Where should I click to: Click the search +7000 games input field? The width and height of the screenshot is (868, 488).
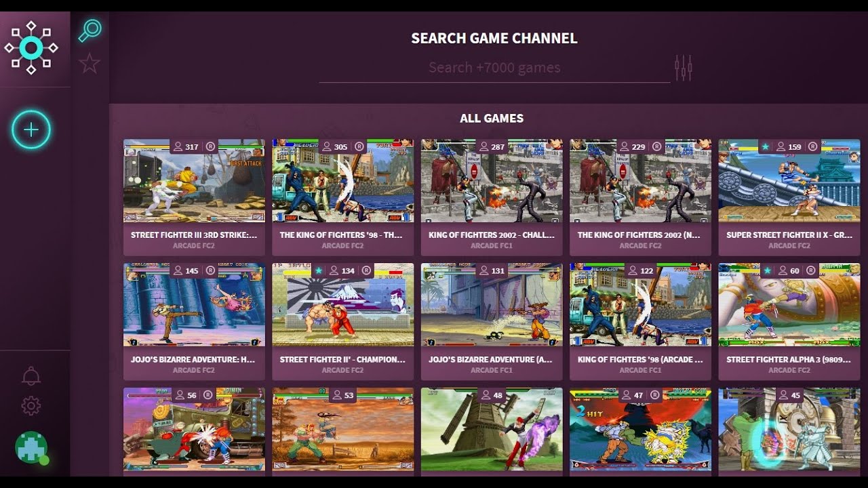point(494,68)
